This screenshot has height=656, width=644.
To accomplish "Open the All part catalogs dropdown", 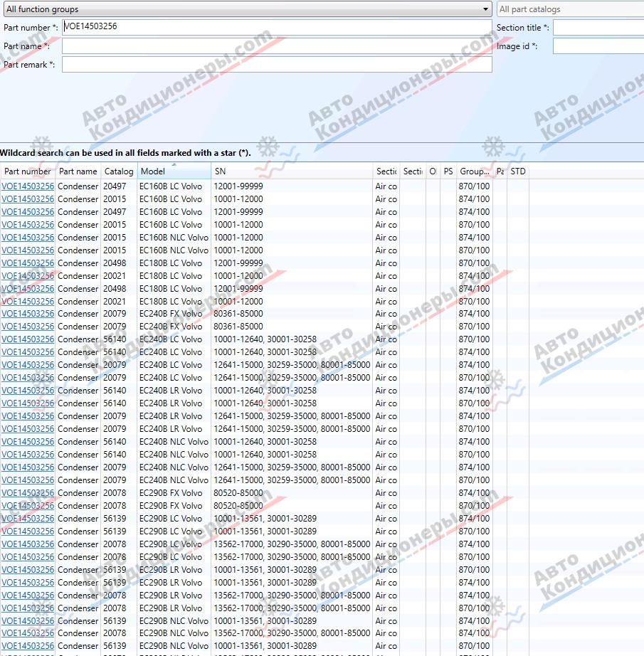I will click(571, 9).
